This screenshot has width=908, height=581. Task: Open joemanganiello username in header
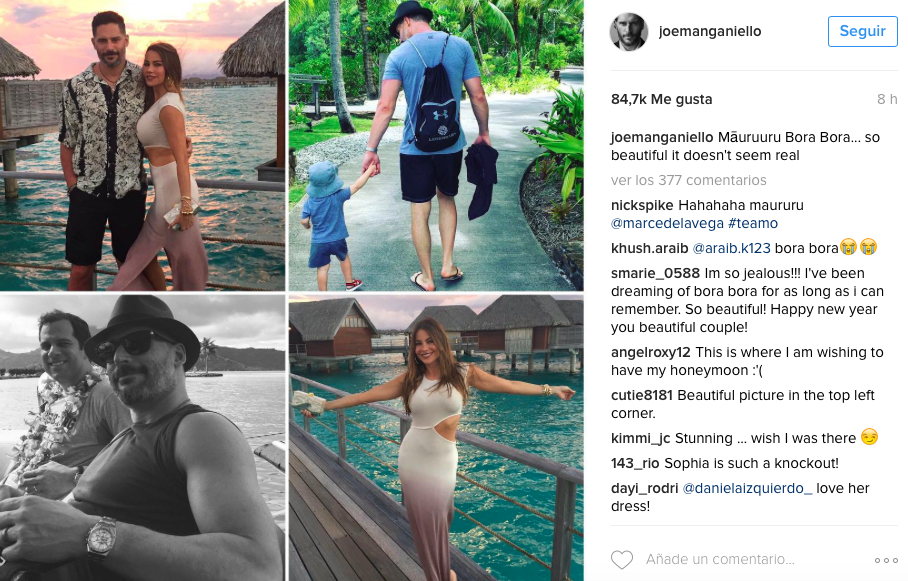(x=710, y=31)
